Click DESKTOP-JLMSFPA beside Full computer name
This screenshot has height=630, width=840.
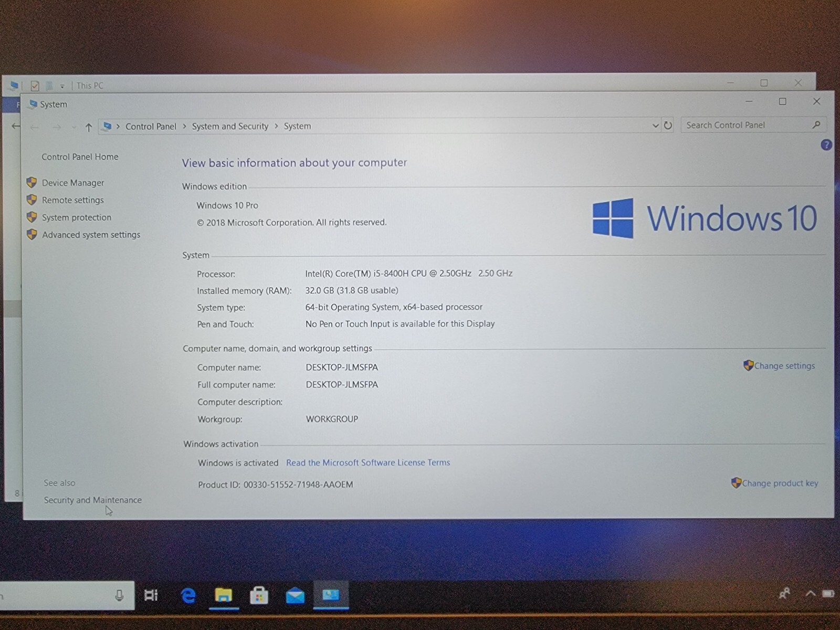click(342, 384)
